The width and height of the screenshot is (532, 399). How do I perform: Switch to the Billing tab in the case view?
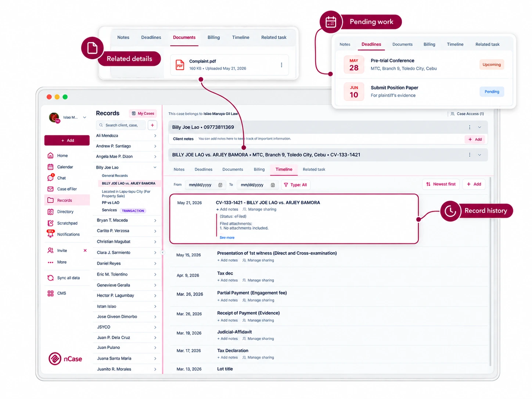pyautogui.click(x=259, y=170)
